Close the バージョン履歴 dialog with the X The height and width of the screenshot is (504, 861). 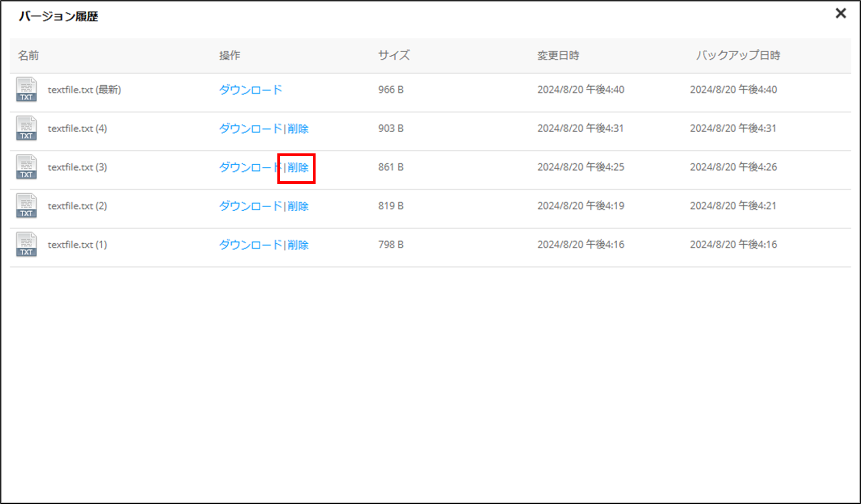point(841,13)
